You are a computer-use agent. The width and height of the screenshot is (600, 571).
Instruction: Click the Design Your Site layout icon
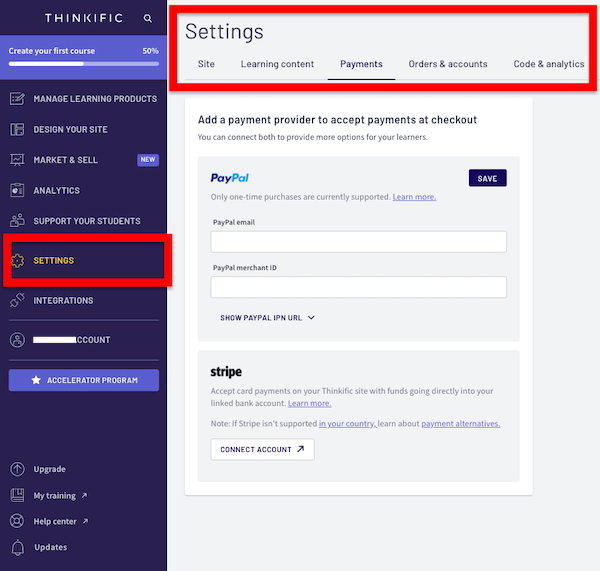point(17,129)
